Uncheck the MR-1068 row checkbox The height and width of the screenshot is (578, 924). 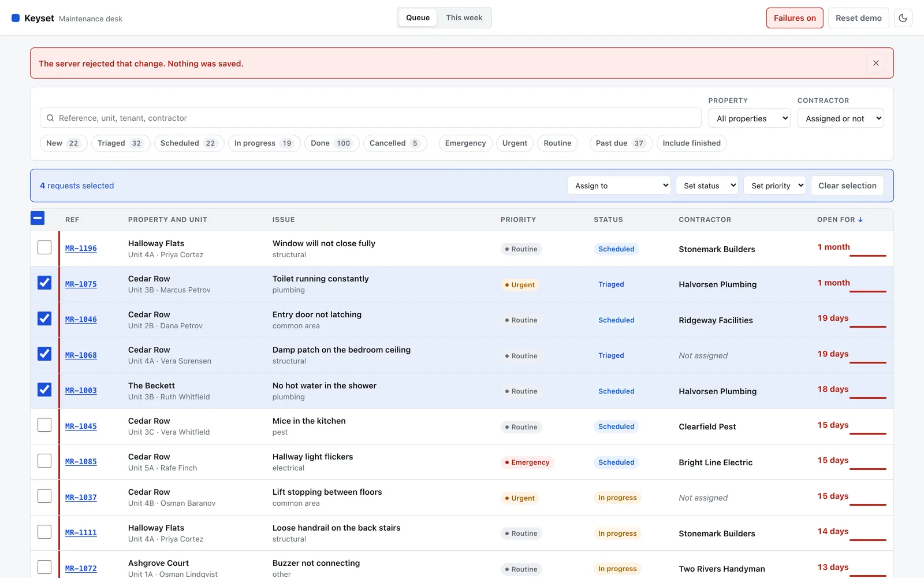[44, 354]
